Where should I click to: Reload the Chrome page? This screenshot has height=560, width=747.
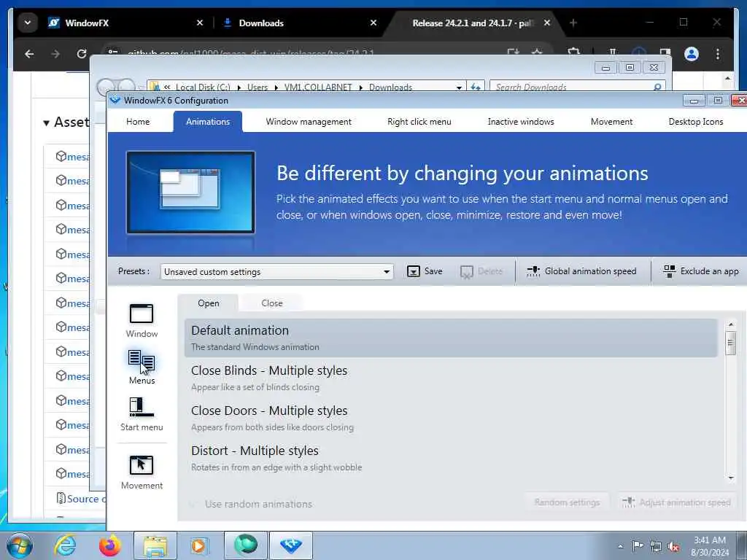[82, 54]
